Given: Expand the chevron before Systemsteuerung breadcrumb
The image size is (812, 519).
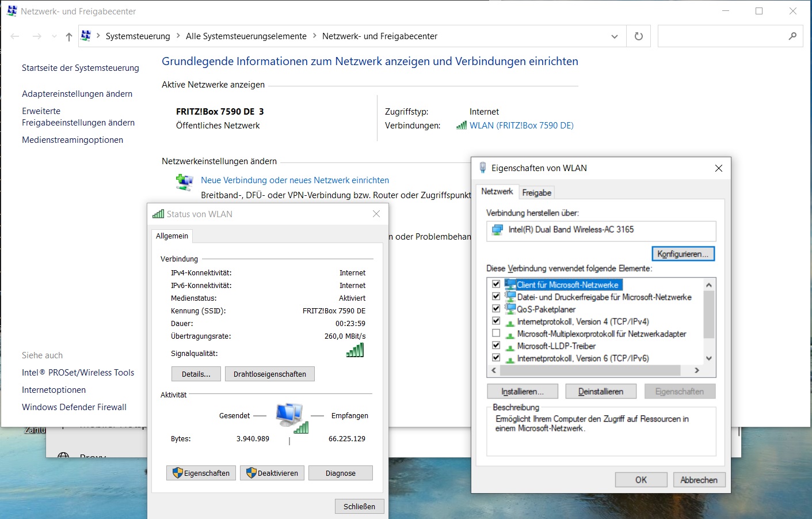Looking at the screenshot, I should (98, 36).
